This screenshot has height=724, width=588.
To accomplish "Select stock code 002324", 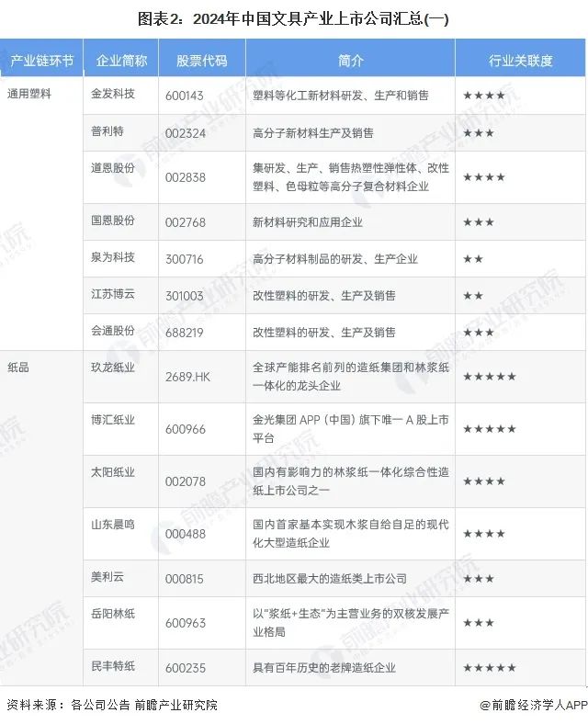I will click(186, 133).
